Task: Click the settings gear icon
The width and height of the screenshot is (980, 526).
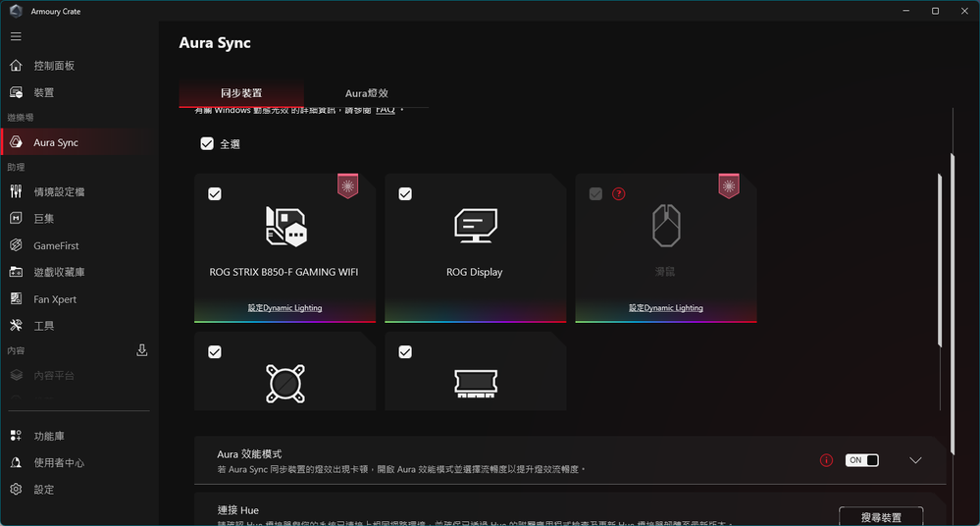Action: 17,489
